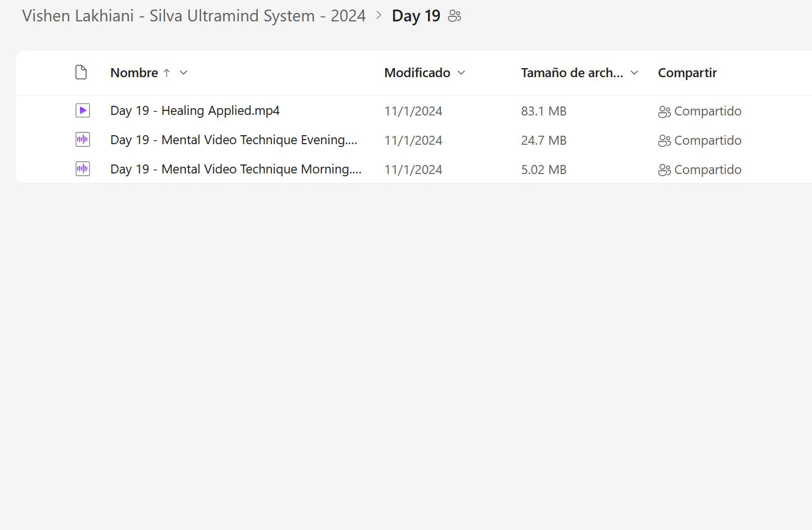Open Day 19 - Healing Applied.mp4
812x530 pixels.
[x=195, y=111]
